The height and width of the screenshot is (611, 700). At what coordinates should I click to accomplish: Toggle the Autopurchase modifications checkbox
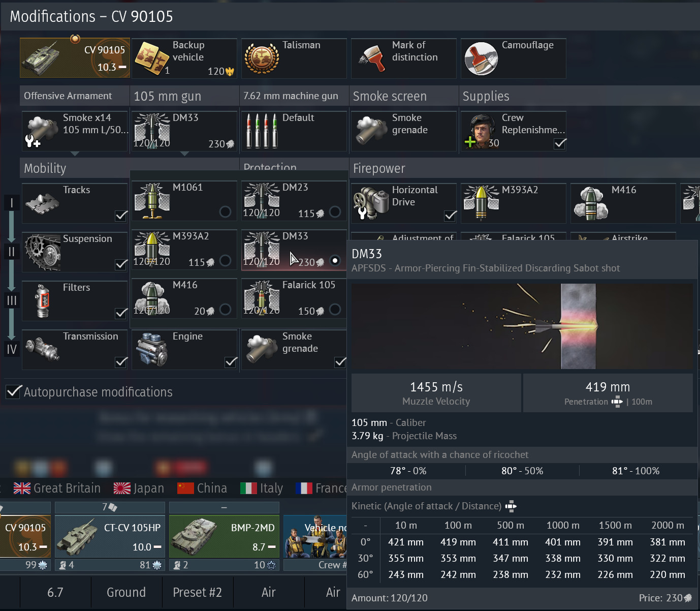click(x=13, y=391)
